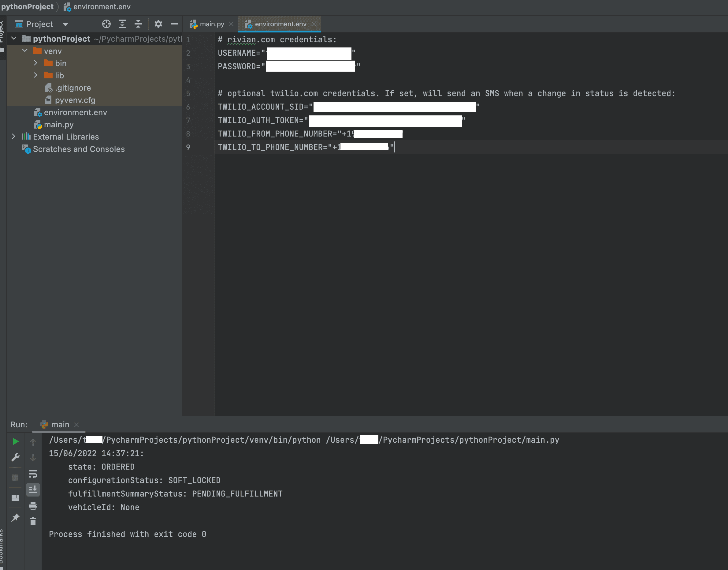This screenshot has width=728, height=570.
Task: Select Scratches and Consoles node
Action: point(73,149)
